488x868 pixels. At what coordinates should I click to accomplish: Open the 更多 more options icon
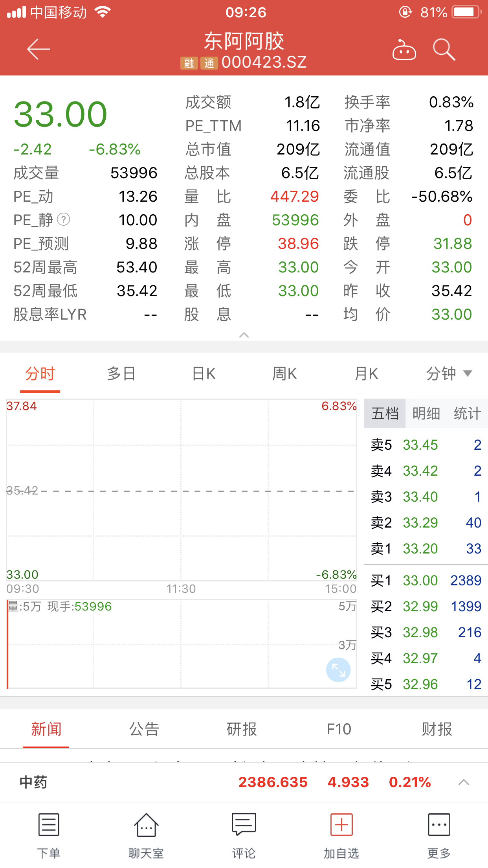pos(439,835)
